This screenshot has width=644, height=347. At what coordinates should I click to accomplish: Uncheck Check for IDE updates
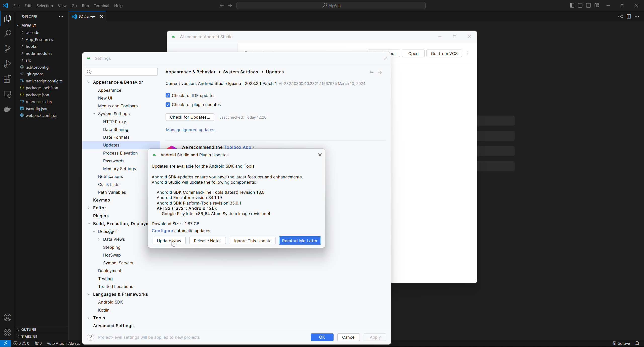tap(168, 95)
